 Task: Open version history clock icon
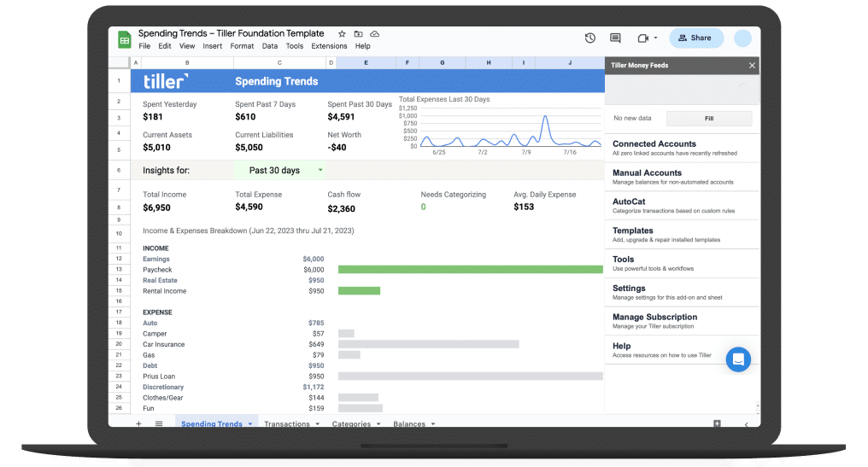point(590,38)
